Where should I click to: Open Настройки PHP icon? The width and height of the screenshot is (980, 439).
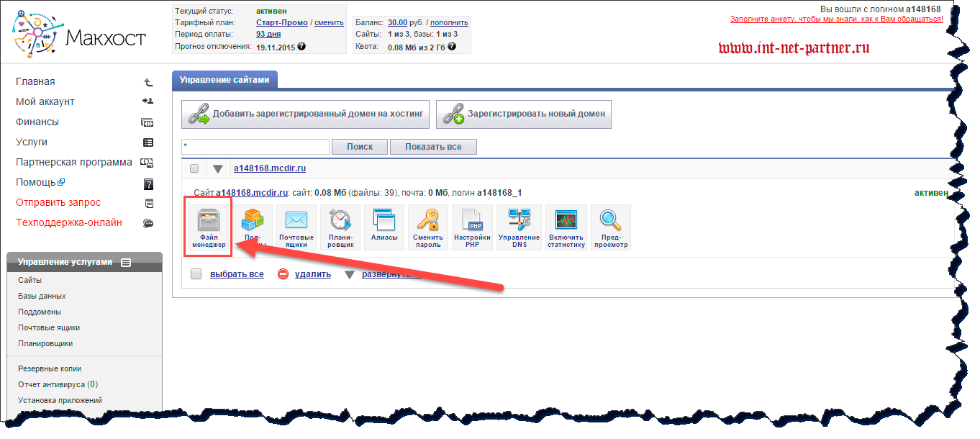coord(472,227)
